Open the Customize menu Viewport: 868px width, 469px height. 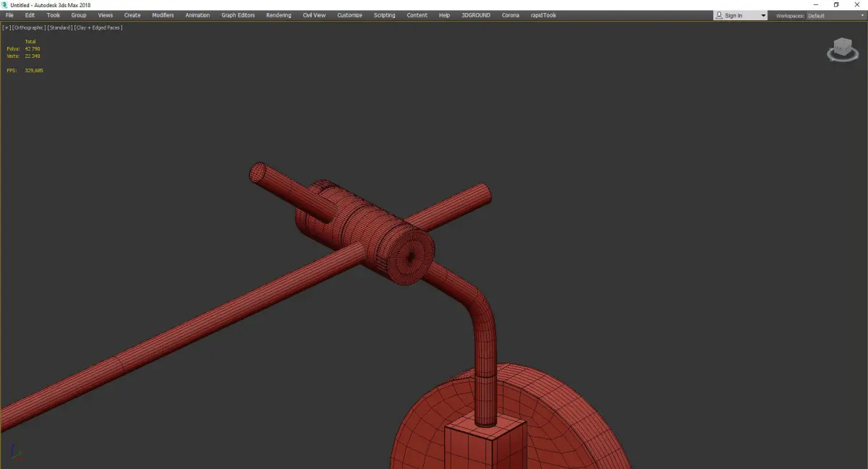click(x=349, y=15)
